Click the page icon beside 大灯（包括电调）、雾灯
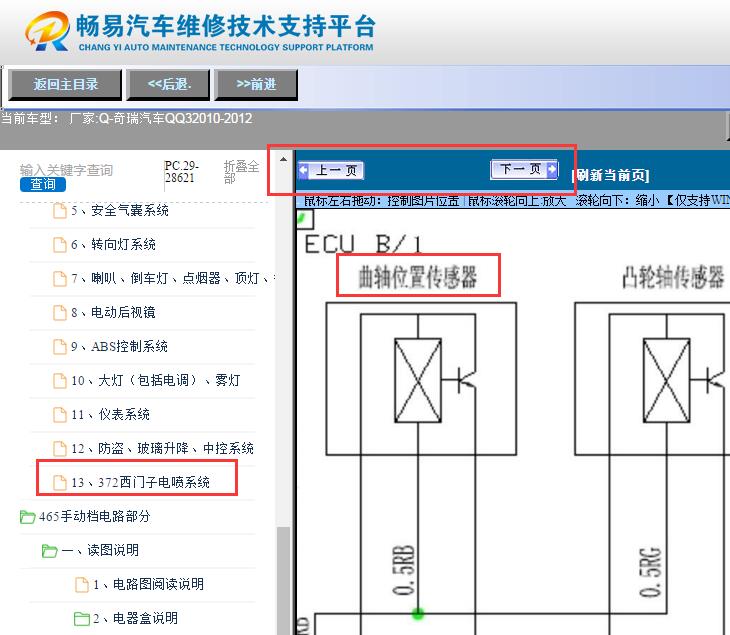The image size is (730, 635). 60,380
